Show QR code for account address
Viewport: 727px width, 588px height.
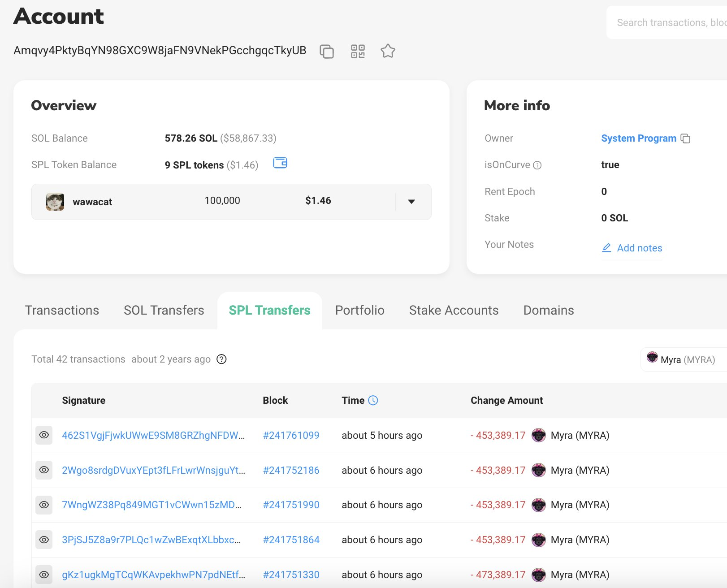point(358,52)
